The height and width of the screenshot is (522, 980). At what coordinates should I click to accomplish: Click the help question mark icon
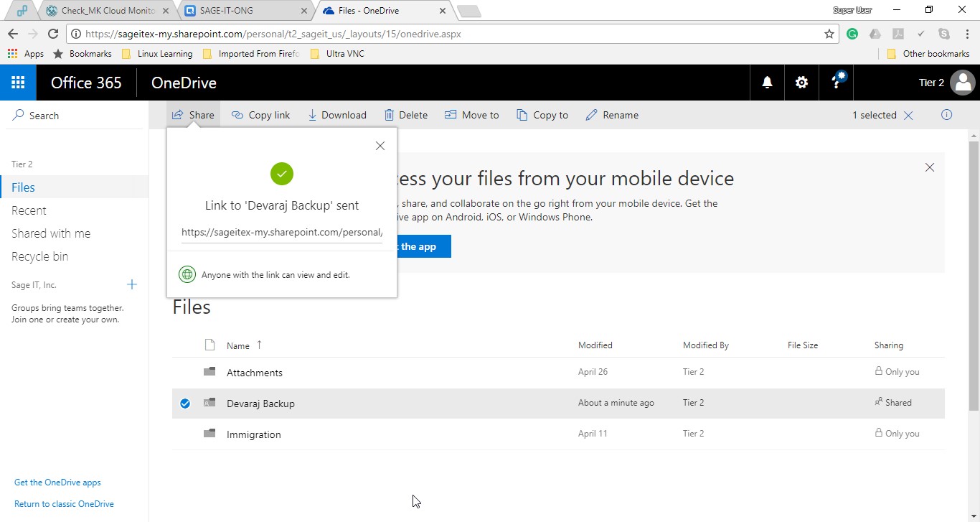[837, 83]
